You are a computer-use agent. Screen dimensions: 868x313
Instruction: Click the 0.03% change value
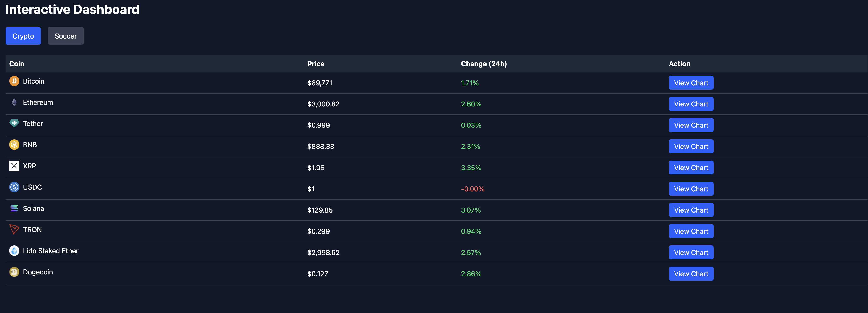(471, 126)
